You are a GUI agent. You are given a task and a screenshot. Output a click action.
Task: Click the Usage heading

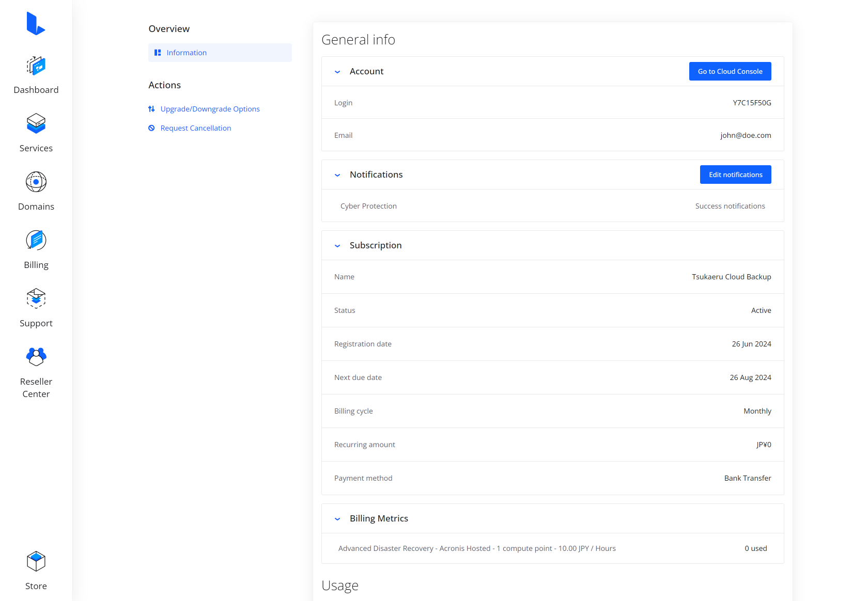(340, 586)
